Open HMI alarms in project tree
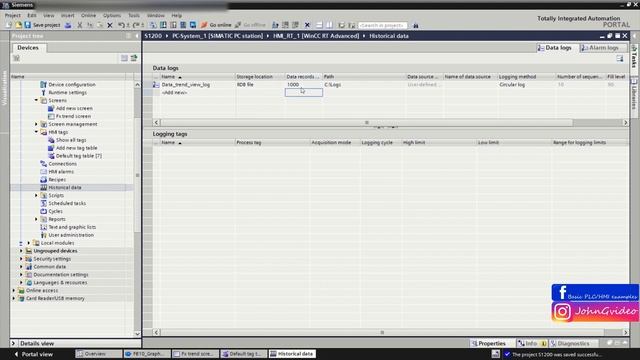 point(61,172)
